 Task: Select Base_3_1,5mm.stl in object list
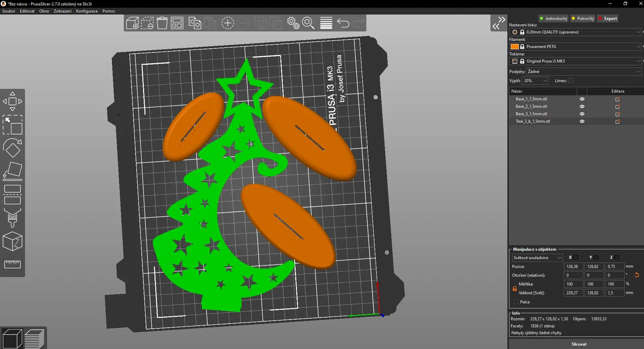point(531,114)
